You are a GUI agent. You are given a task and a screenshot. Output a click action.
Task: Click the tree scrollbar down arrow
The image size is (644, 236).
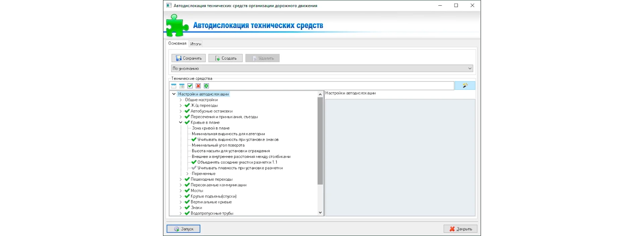tap(320, 213)
